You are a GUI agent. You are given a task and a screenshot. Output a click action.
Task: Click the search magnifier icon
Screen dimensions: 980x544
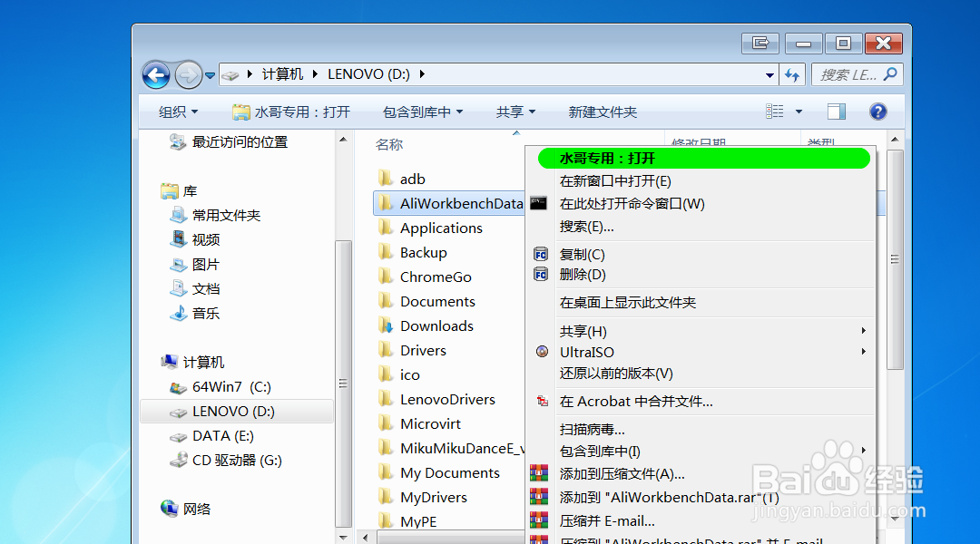point(891,74)
